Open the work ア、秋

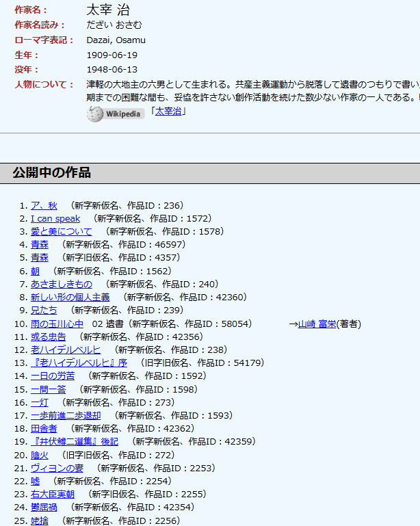tap(44, 205)
